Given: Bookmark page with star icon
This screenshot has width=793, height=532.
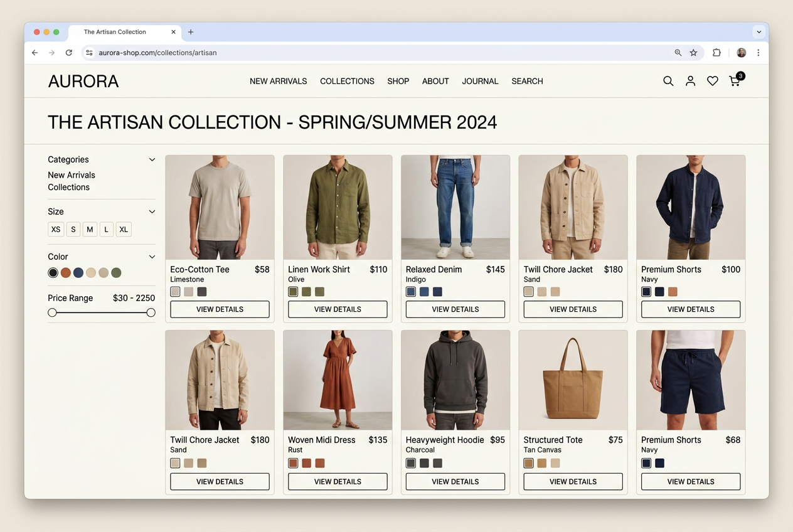Looking at the screenshot, I should click(693, 53).
